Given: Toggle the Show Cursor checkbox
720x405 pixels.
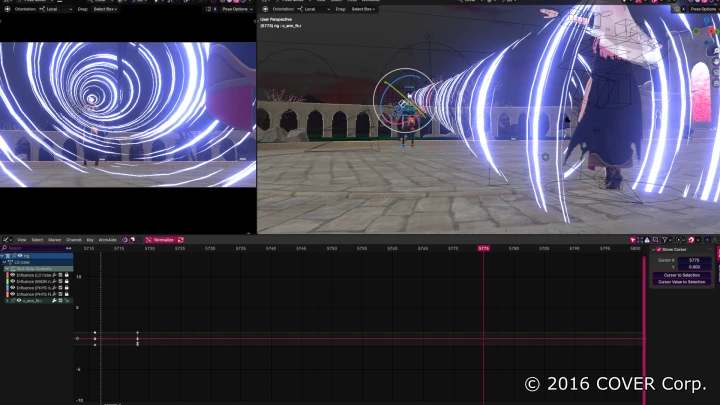Looking at the screenshot, I should (x=658, y=249).
